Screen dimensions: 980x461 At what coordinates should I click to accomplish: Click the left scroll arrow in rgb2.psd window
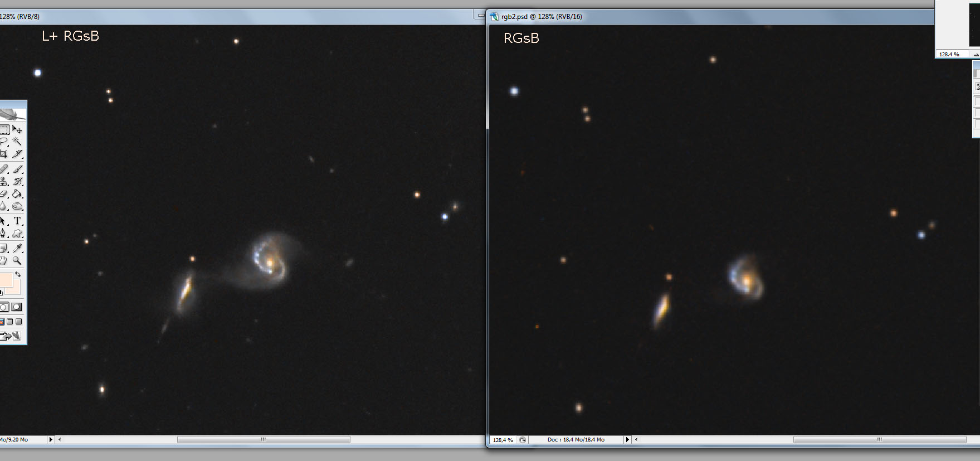click(636, 440)
